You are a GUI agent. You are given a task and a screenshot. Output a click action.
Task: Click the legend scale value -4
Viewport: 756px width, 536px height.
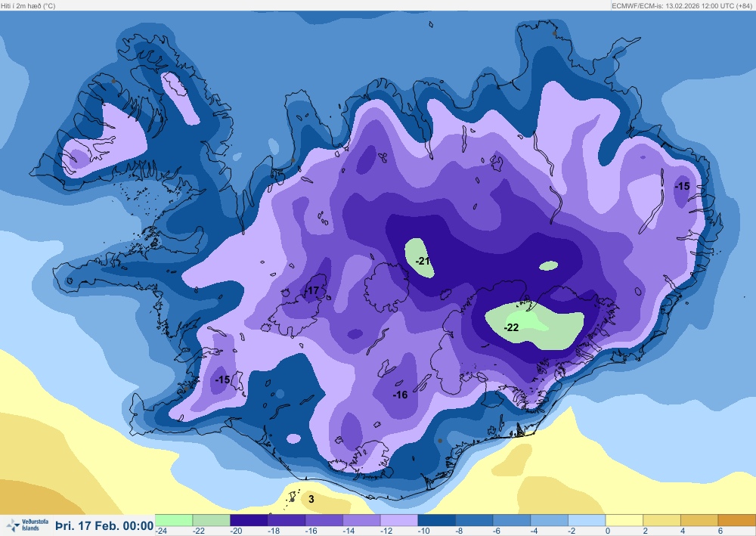coord(534,531)
